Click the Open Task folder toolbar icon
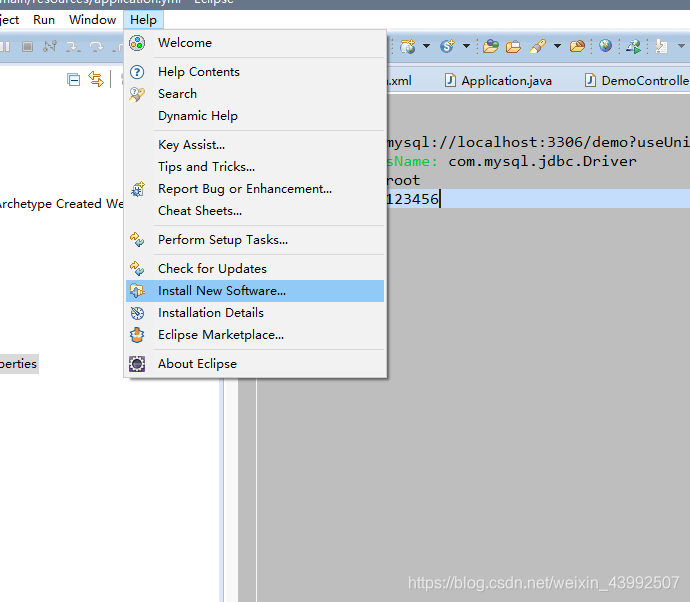The width and height of the screenshot is (690, 602). click(x=513, y=46)
